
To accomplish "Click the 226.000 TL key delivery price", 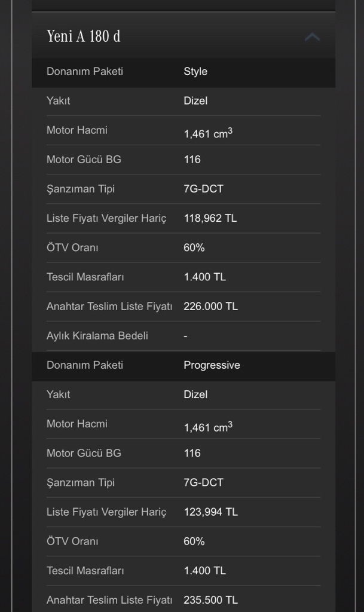I will pos(210,307).
